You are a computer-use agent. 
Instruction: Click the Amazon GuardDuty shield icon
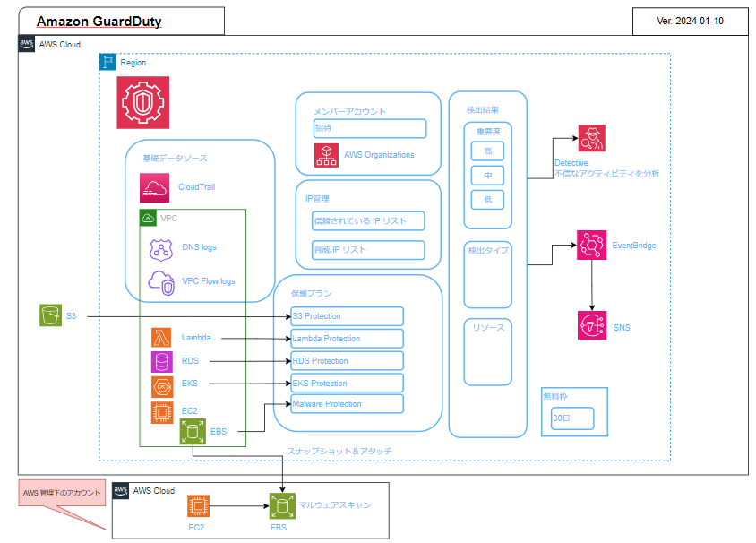click(x=142, y=102)
